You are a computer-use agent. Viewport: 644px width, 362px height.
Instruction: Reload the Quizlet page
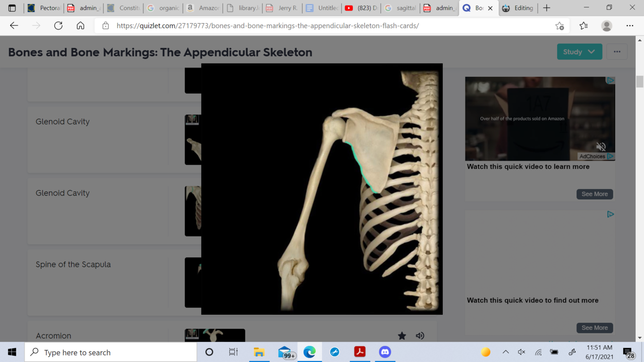[58, 26]
